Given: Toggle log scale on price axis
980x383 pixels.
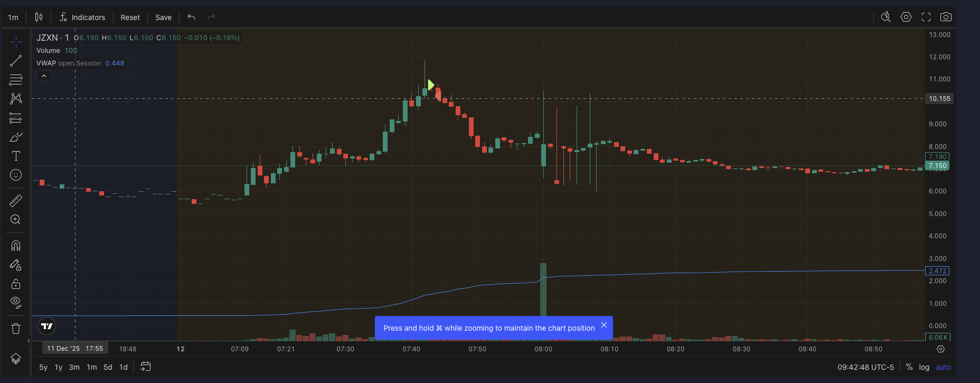Looking at the screenshot, I should [924, 367].
